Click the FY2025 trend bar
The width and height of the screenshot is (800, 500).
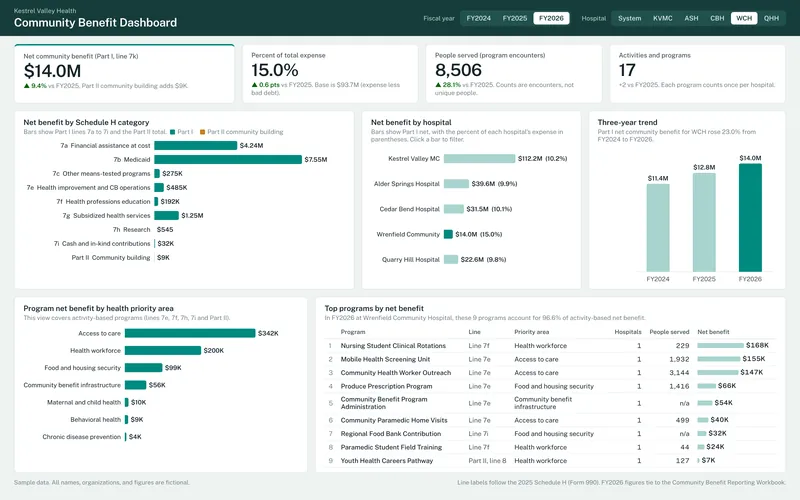[x=704, y=222]
